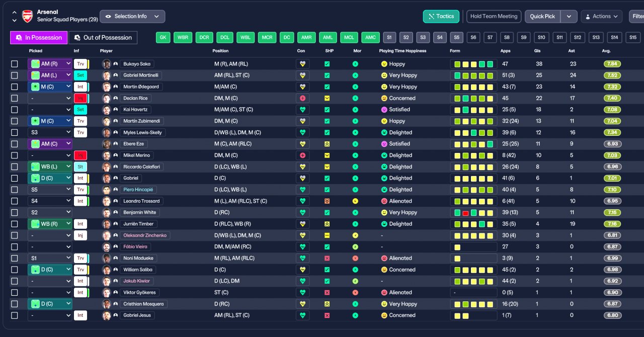Check Oleksandr Zinchenko's row checkbox
The image size is (644, 337).
pos(15,235)
